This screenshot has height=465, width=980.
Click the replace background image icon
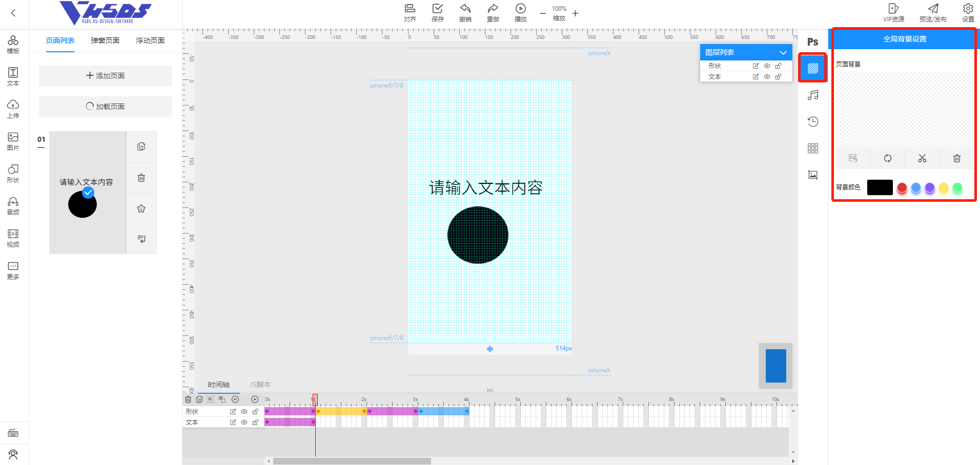(x=853, y=158)
